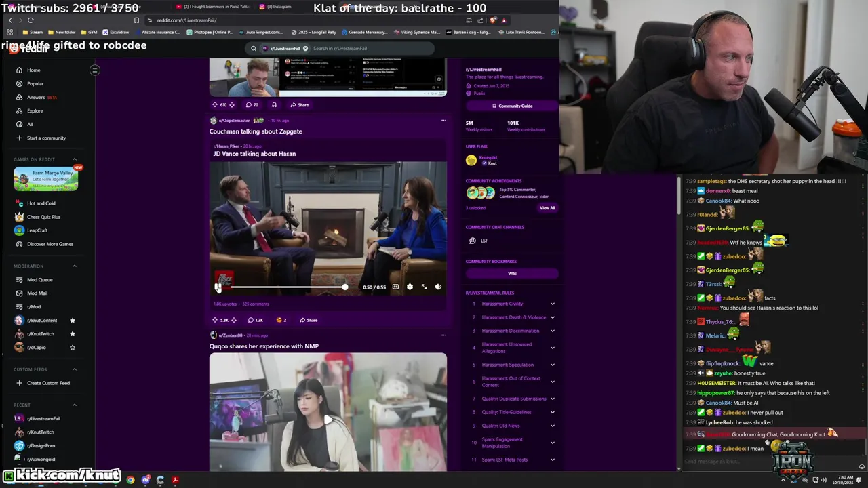The image size is (868, 488).
Task: Open the LSF community chat channel
Action: point(479,241)
